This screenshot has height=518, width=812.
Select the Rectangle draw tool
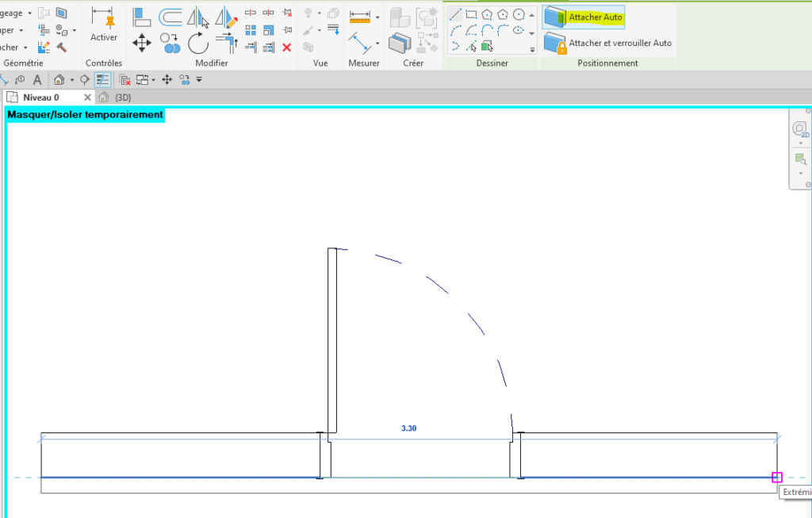(471, 14)
